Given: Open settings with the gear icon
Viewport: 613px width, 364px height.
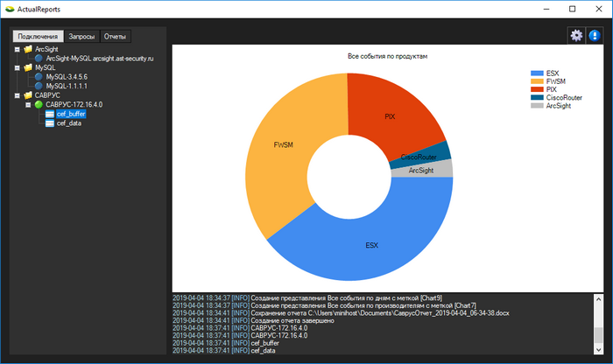Looking at the screenshot, I should (x=576, y=36).
